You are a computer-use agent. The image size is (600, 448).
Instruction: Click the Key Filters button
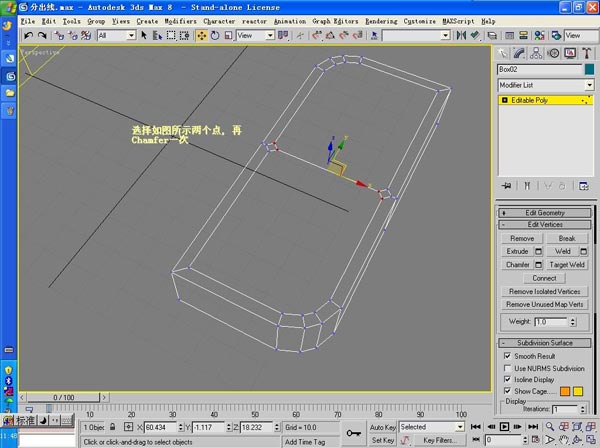[x=440, y=440]
